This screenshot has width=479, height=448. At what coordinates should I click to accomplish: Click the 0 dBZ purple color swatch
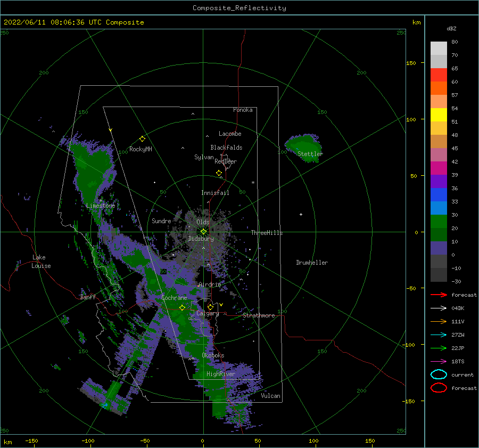439,248
